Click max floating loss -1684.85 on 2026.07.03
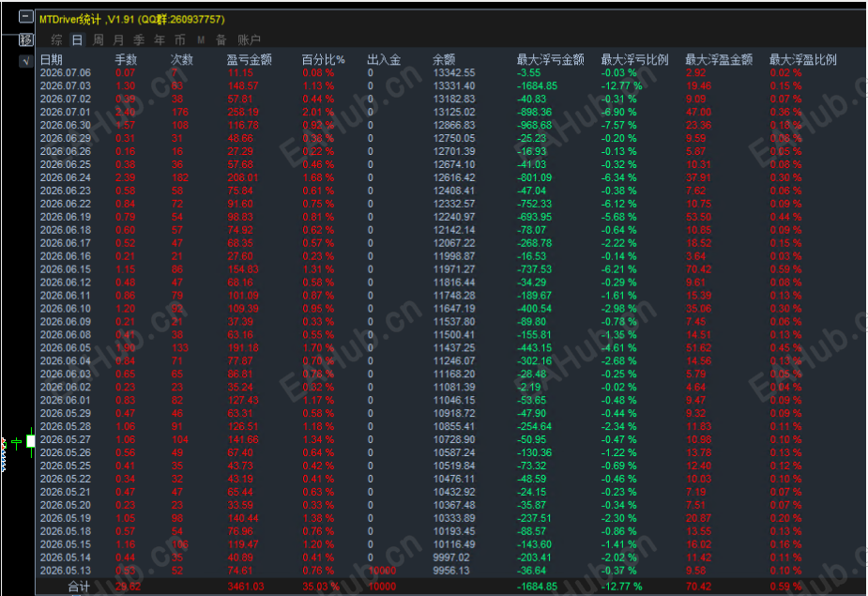 click(537, 85)
